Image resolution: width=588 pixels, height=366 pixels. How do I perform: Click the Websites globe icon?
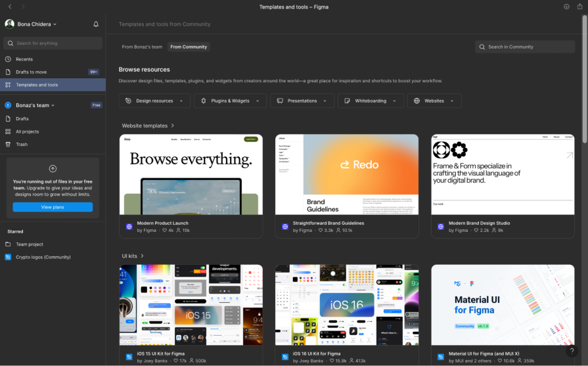(x=417, y=101)
